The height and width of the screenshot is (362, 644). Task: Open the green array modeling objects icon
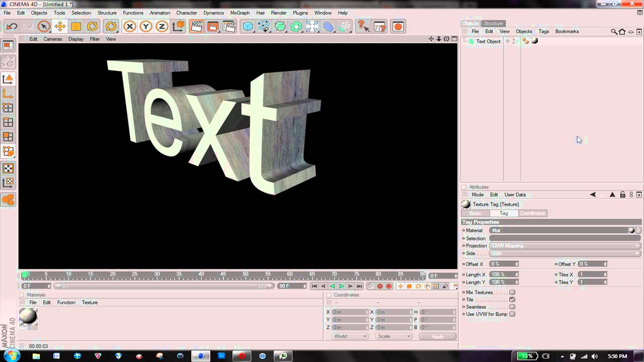click(x=296, y=27)
